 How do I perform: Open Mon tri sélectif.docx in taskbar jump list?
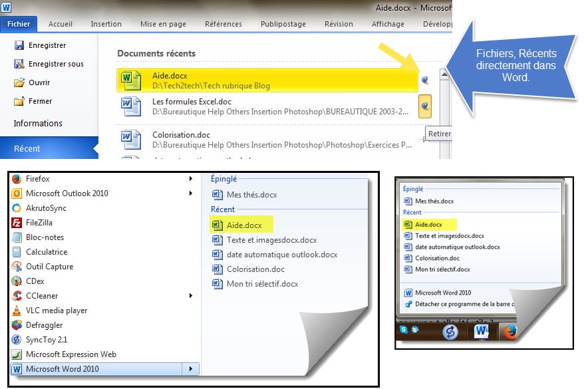pos(437,269)
